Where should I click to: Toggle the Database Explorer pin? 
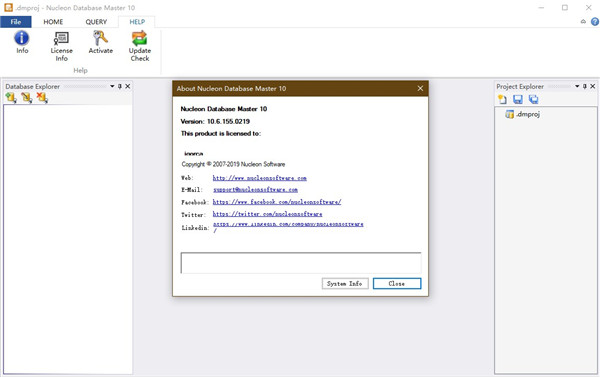(x=120, y=86)
